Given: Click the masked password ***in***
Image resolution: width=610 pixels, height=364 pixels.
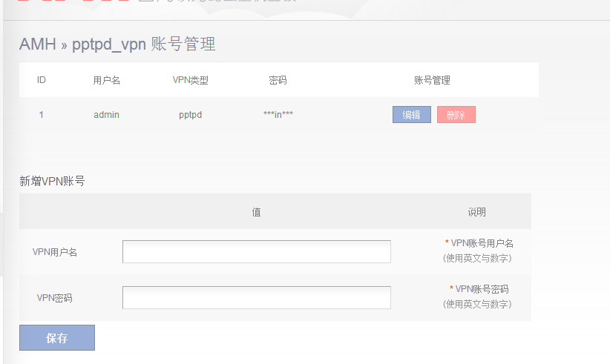Looking at the screenshot, I should (278, 115).
